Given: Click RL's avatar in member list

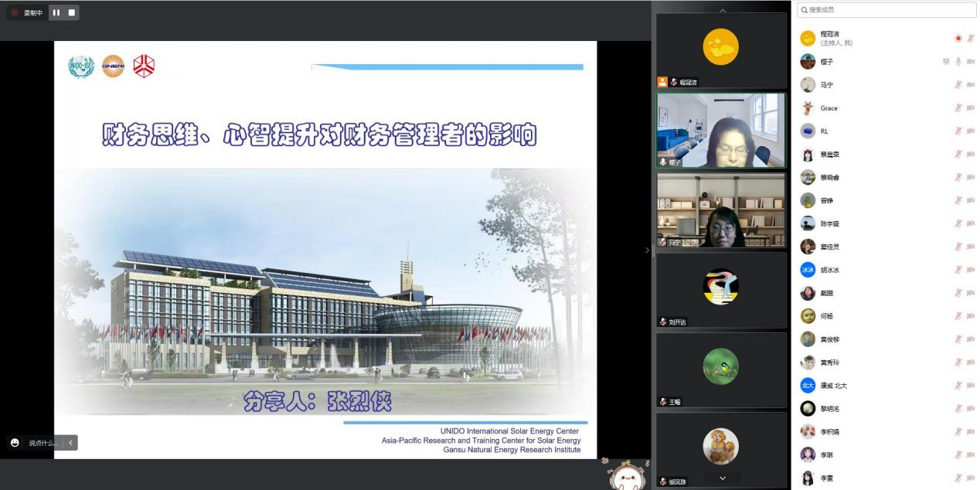Looking at the screenshot, I should pyautogui.click(x=808, y=131).
